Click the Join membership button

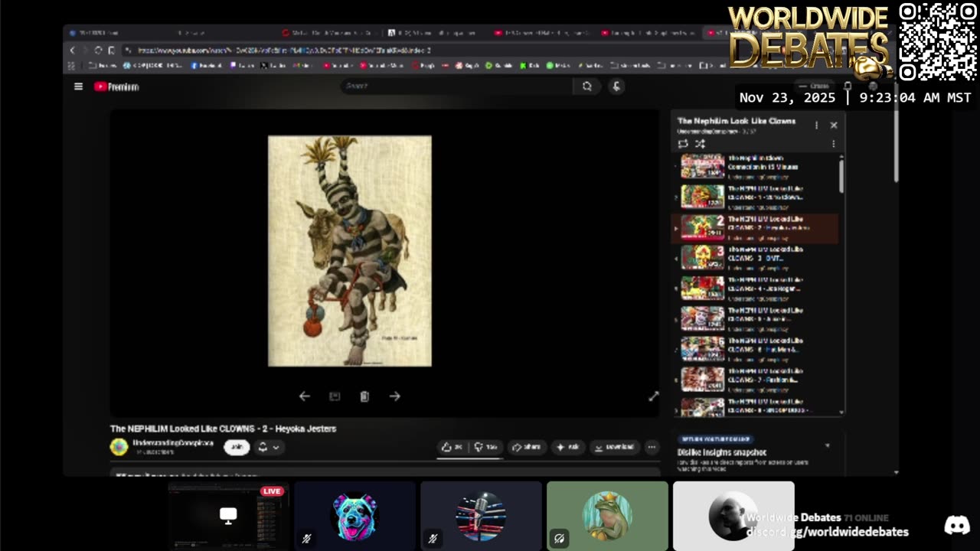tap(237, 447)
